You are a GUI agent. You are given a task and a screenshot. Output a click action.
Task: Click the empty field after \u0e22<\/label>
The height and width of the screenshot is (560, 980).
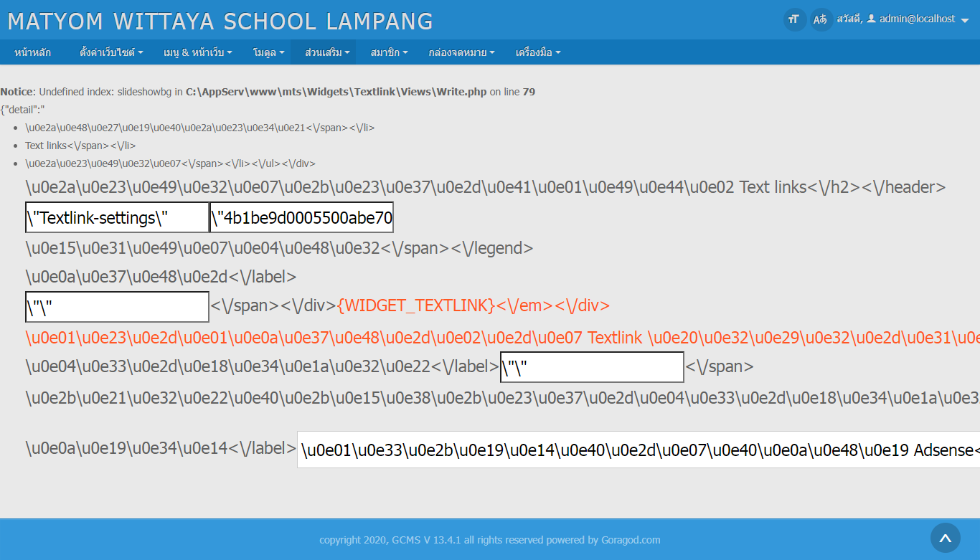click(x=592, y=367)
